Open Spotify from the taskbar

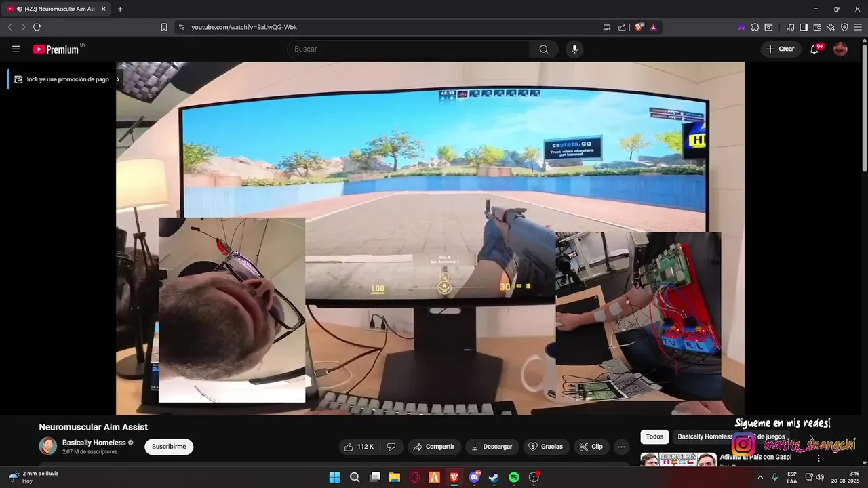click(514, 477)
